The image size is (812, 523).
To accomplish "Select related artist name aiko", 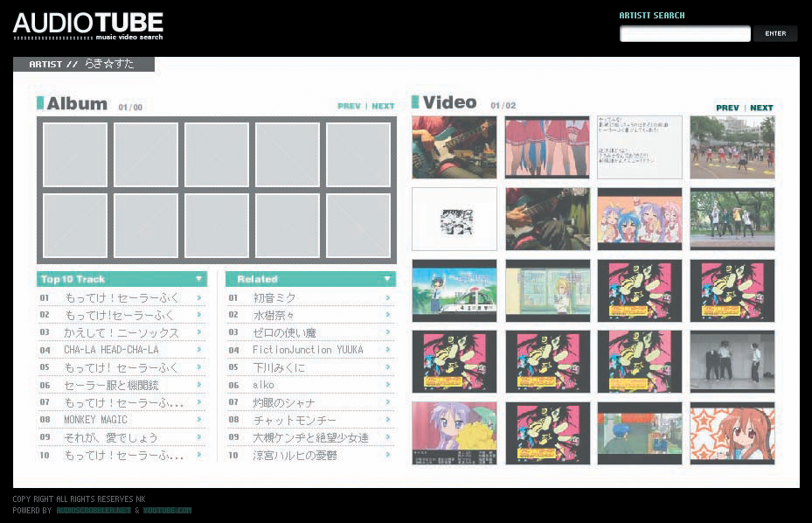I will point(264,385).
